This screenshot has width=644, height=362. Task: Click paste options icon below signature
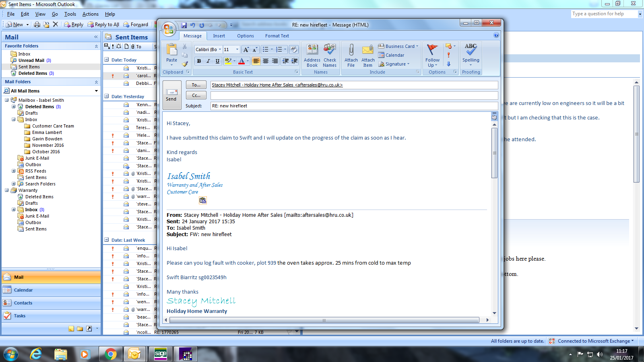coord(203,200)
